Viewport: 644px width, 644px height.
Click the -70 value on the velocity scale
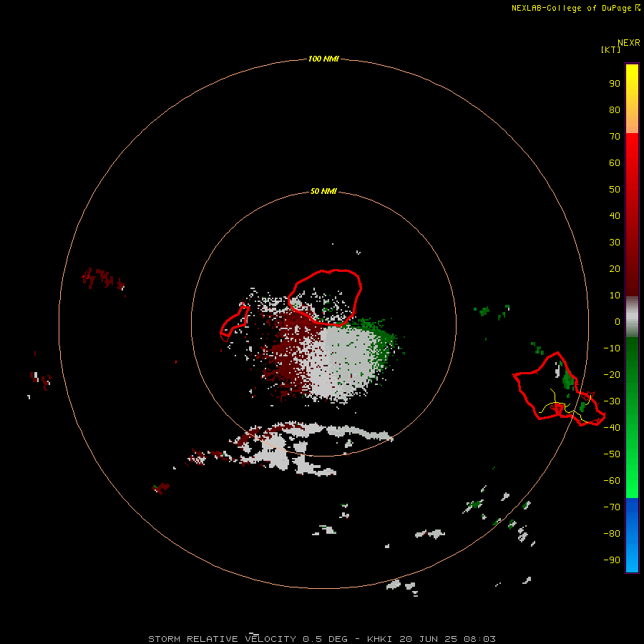612,507
